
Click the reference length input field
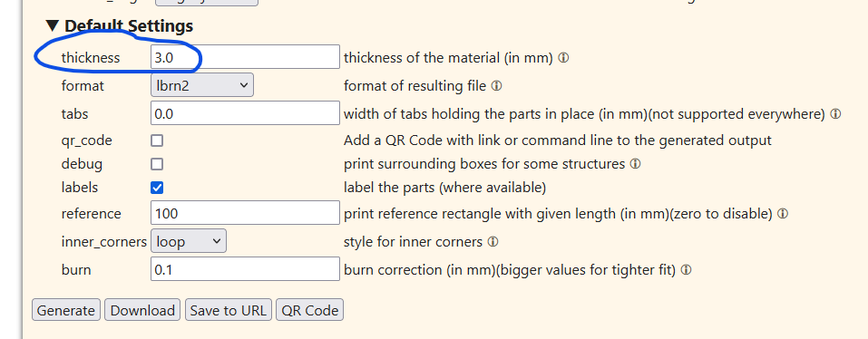pyautogui.click(x=245, y=213)
